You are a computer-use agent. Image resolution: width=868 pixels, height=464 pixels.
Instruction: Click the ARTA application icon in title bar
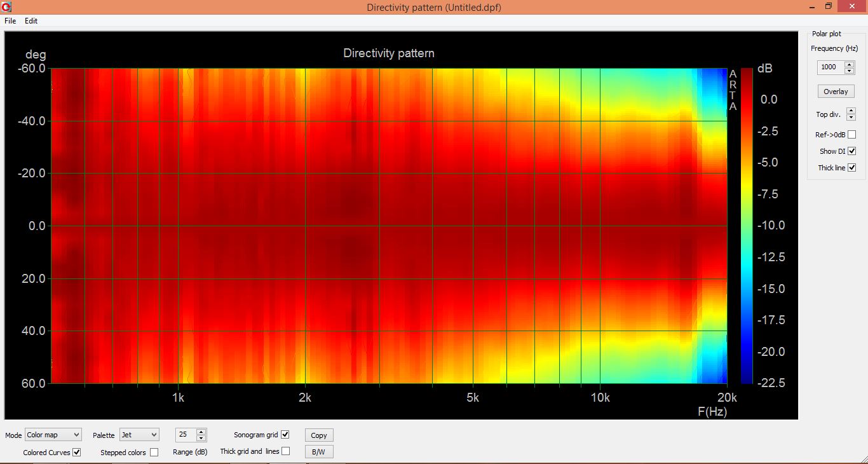6,6
